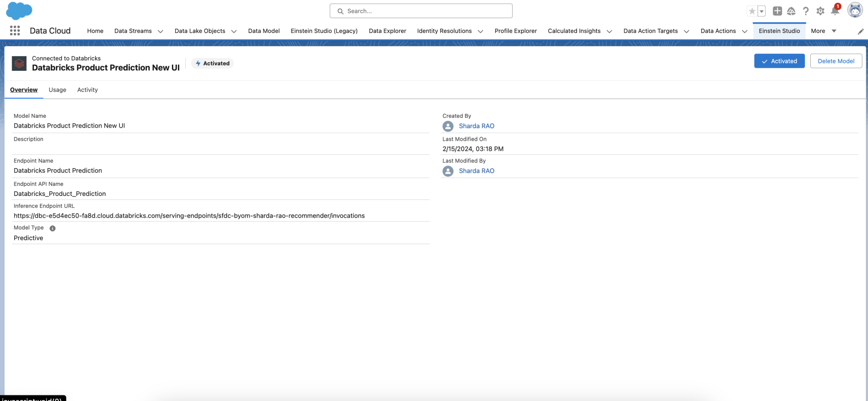Click the favorites star icon
868x401 pixels.
click(x=752, y=11)
